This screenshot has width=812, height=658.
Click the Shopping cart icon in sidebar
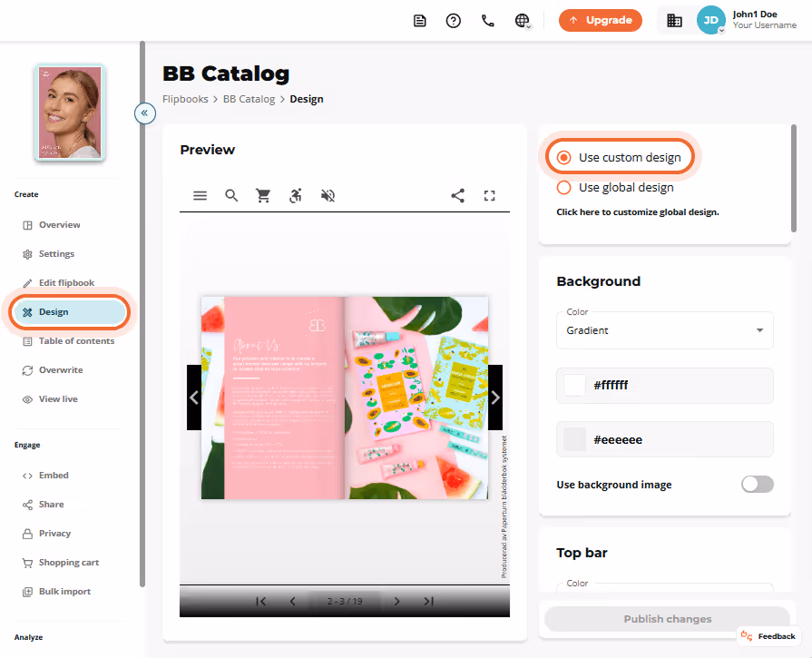coord(27,563)
